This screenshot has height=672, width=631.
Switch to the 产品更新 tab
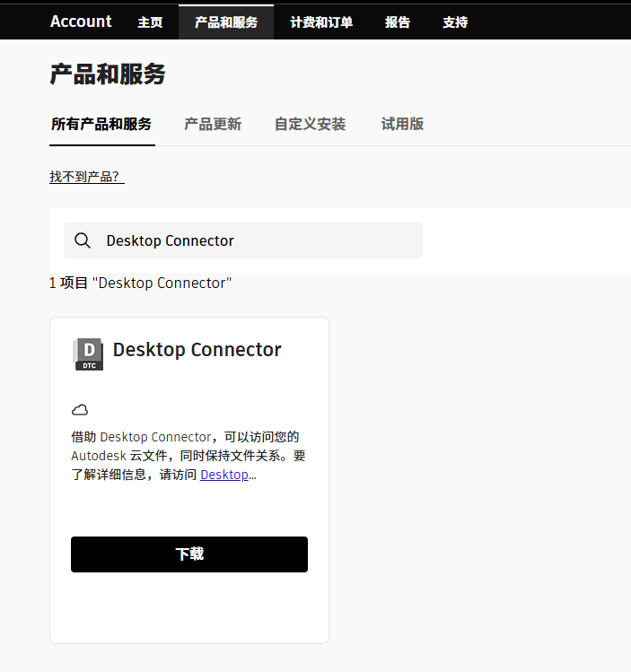(x=213, y=125)
